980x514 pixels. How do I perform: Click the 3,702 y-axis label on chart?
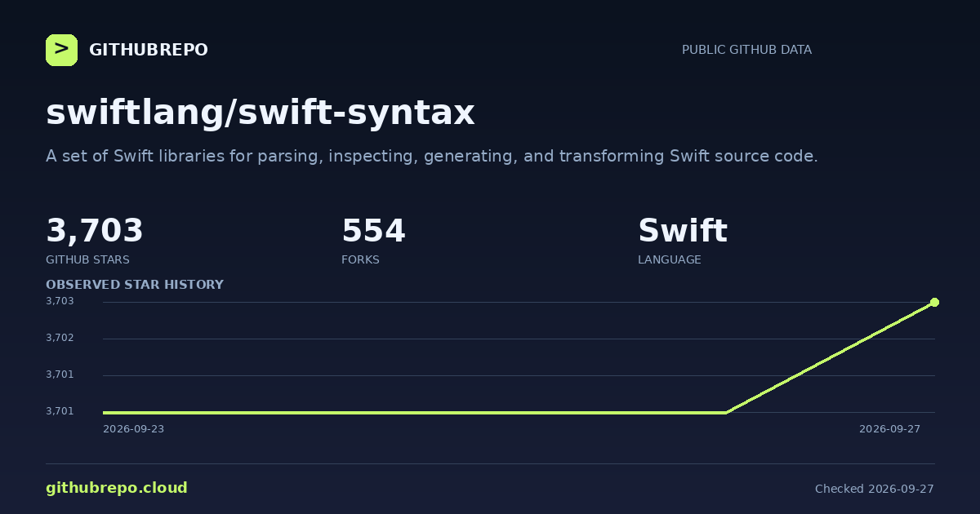click(60, 338)
